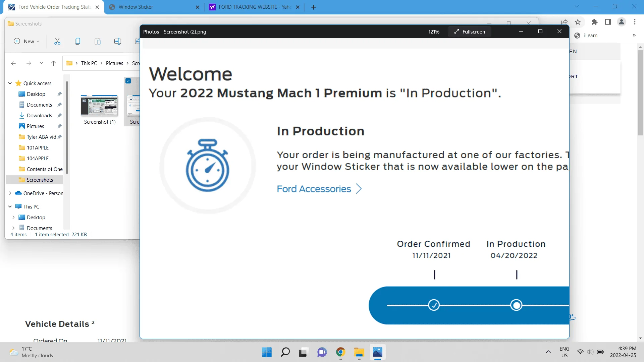Expand Documents under This PC
Image resolution: width=644 pixels, height=362 pixels.
tap(13, 228)
